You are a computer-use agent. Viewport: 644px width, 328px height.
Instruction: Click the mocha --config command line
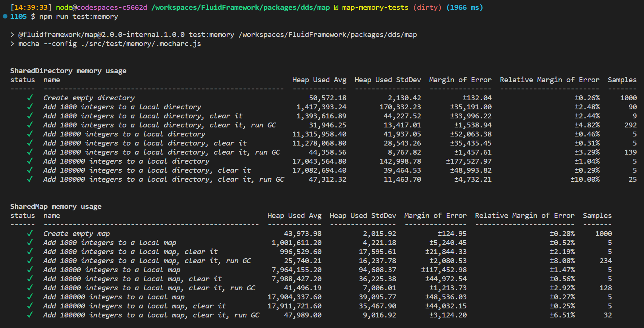[109, 44]
